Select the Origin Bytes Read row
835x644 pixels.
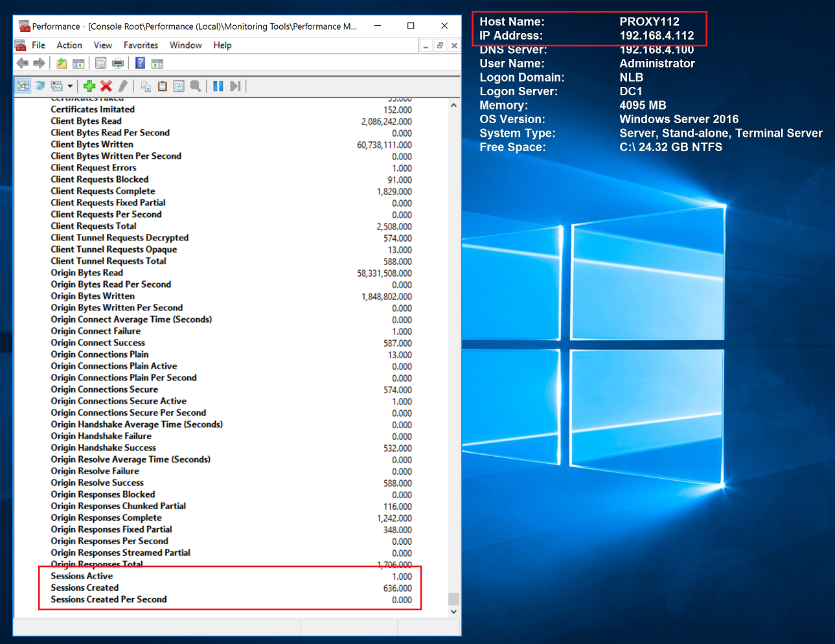pos(231,273)
